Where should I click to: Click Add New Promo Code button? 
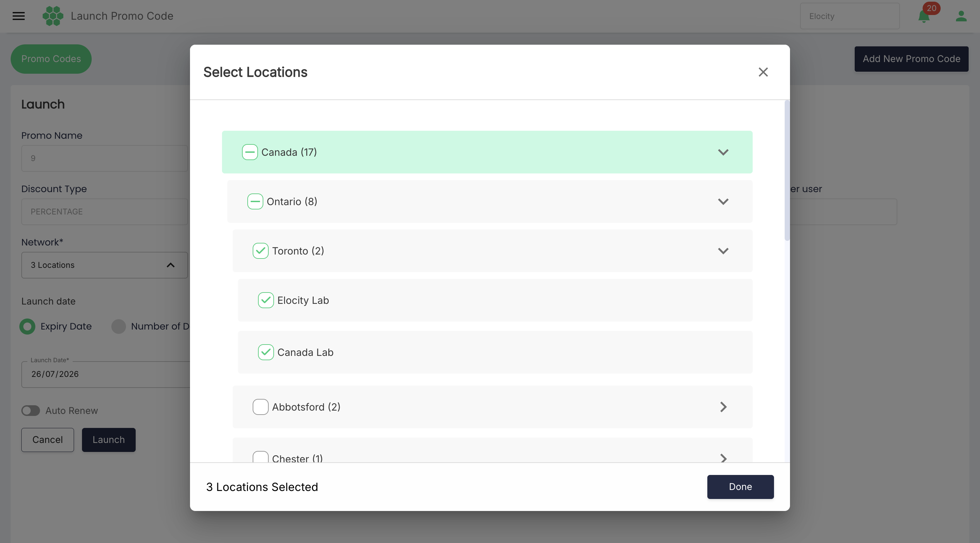pos(912,59)
